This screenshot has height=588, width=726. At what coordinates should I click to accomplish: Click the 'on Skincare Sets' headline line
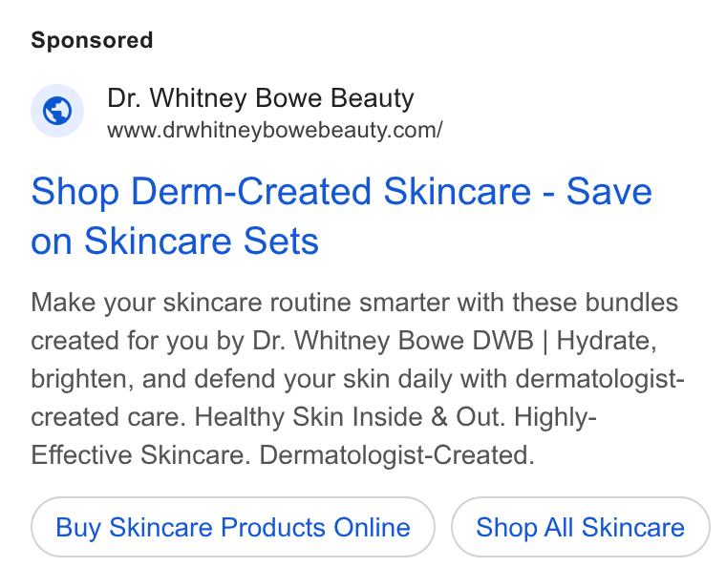pyautogui.click(x=175, y=241)
